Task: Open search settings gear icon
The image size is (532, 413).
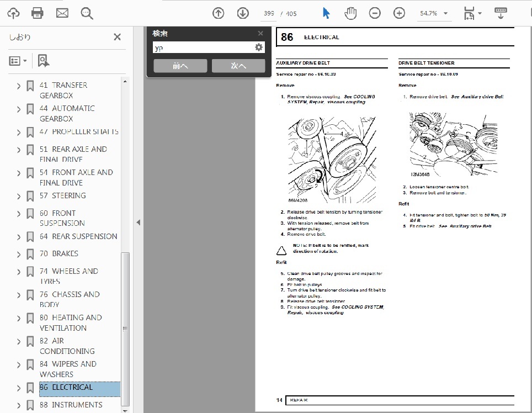Action: 258,47
